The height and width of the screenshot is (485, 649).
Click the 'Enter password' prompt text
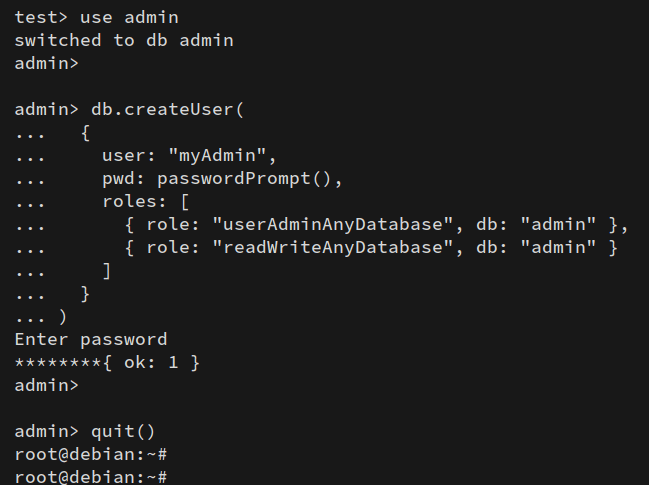91,340
